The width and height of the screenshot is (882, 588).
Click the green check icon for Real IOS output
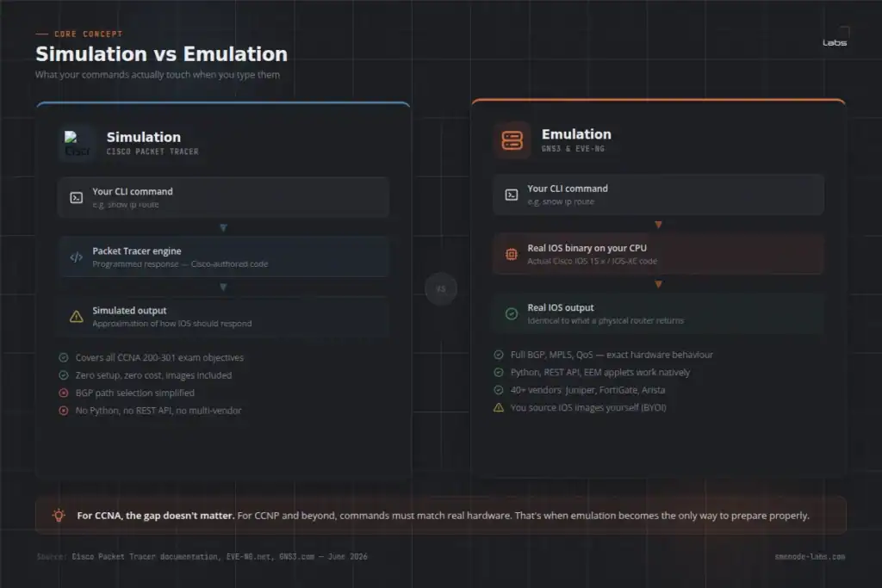pyautogui.click(x=512, y=313)
